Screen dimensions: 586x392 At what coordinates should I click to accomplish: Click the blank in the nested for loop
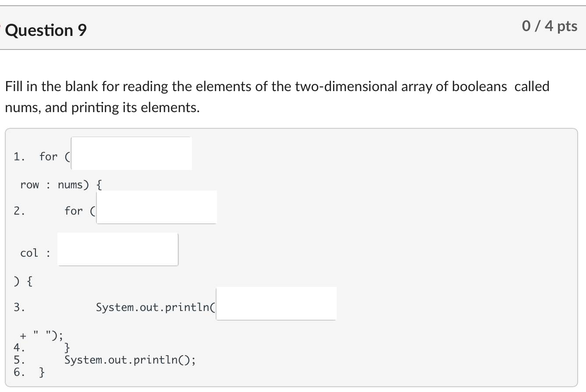[x=156, y=207]
